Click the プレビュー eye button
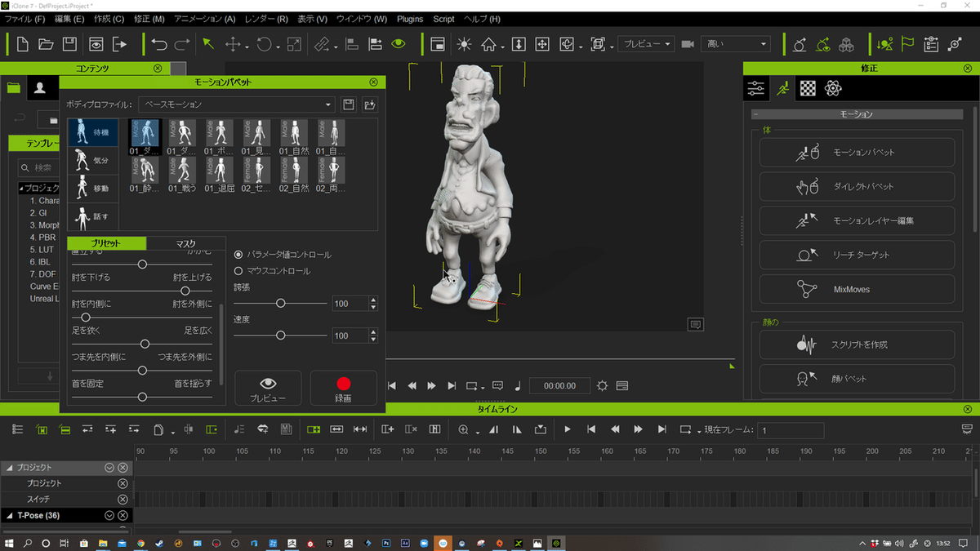Screen dimensions: 980x551 pyautogui.click(x=268, y=388)
